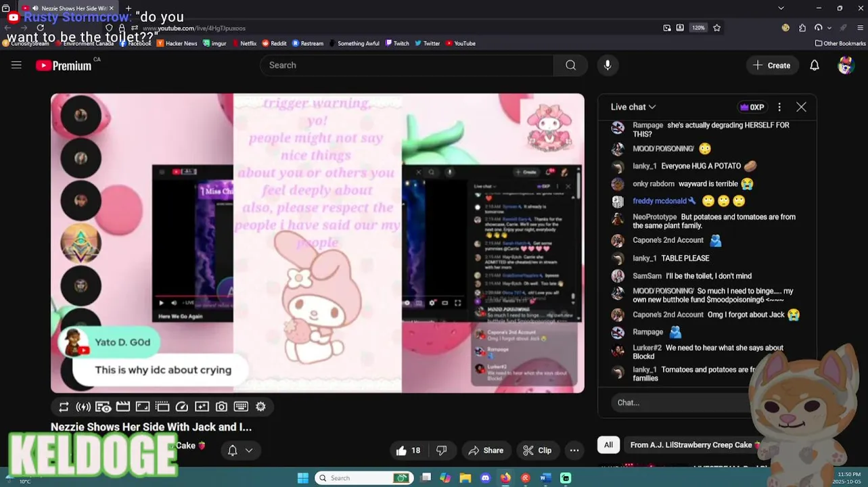The width and height of the screenshot is (868, 487).
Task: Click the audio boost lightning icon
Action: click(x=83, y=407)
